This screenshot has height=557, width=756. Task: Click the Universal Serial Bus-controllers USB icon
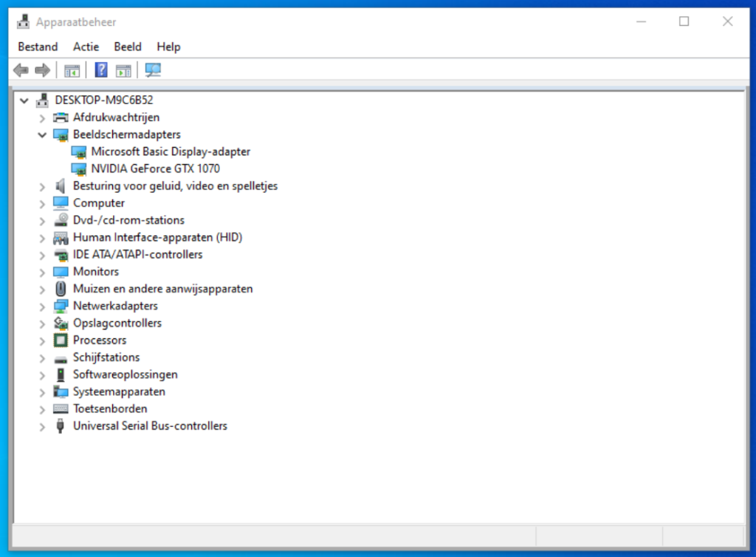pyautogui.click(x=61, y=426)
